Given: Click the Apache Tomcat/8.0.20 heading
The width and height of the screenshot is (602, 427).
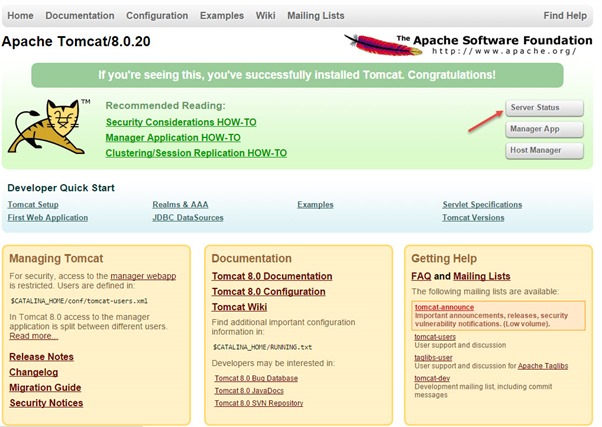Looking at the screenshot, I should (x=76, y=41).
